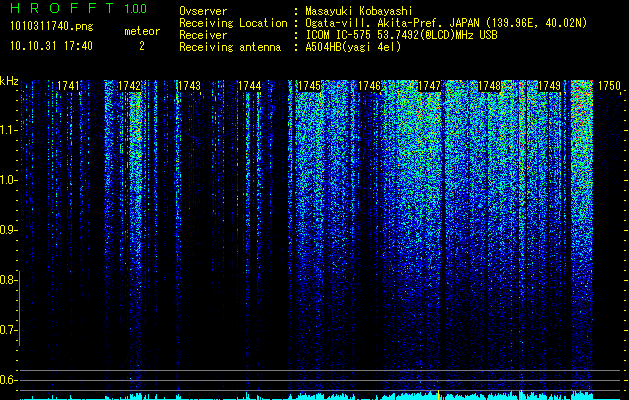The width and height of the screenshot is (629, 400).
Task: Click the Receiving antenna label
Action: point(230,47)
